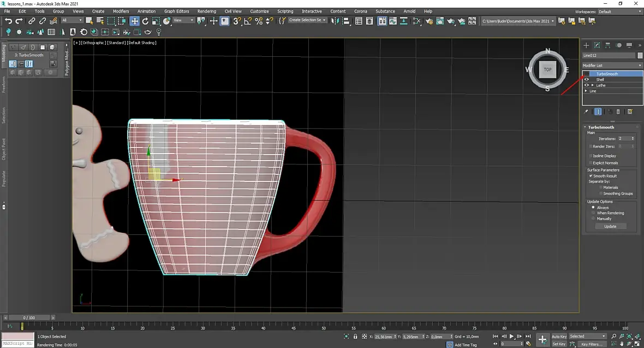Open the Modifiers menu

pyautogui.click(x=121, y=11)
